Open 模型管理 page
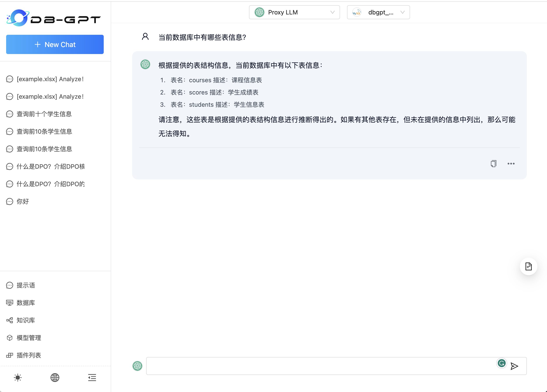The image size is (547, 392). [28, 338]
